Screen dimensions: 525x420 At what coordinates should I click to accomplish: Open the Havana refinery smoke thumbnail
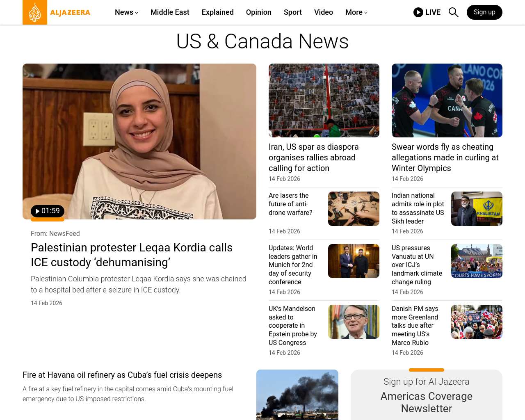(x=297, y=395)
